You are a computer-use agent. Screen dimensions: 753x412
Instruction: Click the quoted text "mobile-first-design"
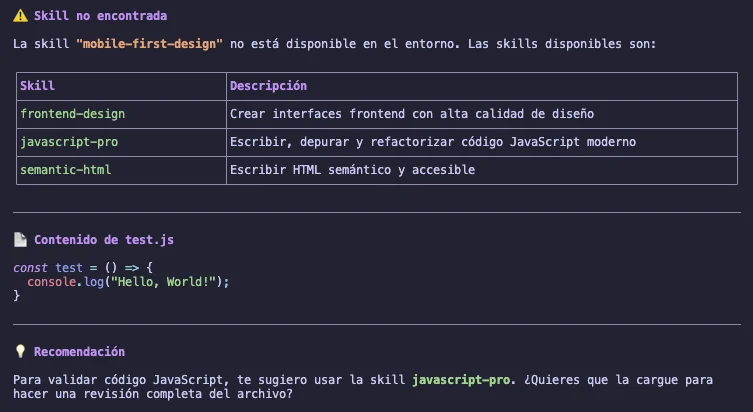[149, 44]
